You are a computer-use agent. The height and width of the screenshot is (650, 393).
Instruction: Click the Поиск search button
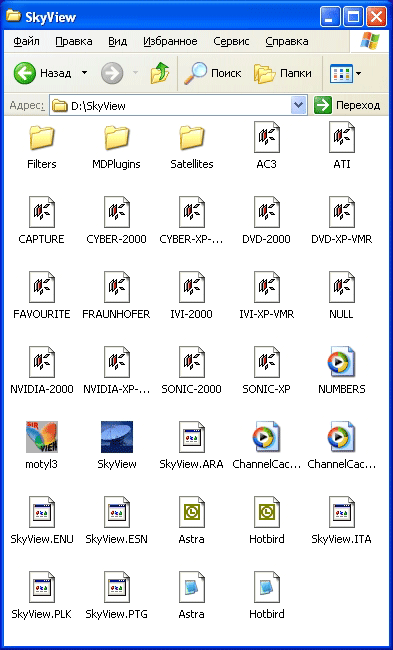(213, 73)
